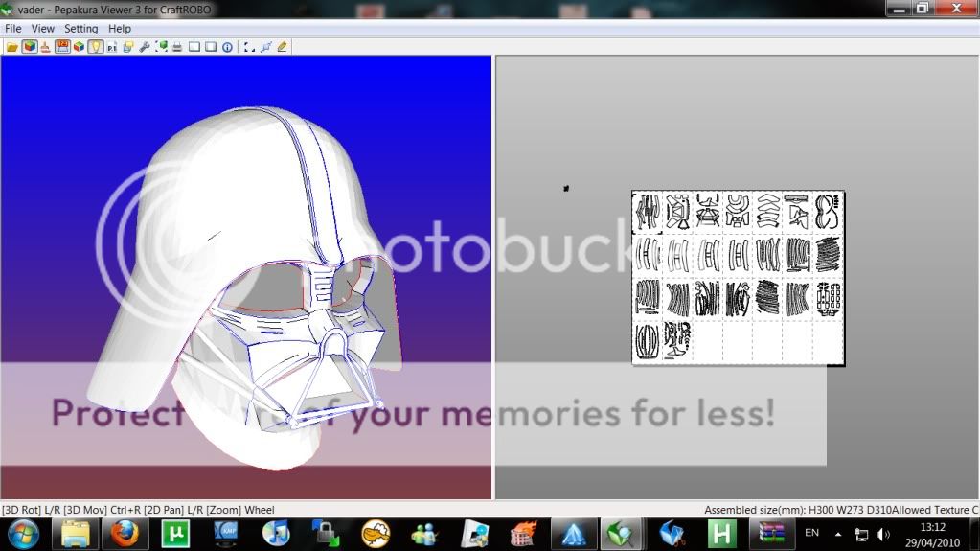The height and width of the screenshot is (551, 980).
Task: Click the last filled pattern page in bottom row
Action: pos(677,341)
